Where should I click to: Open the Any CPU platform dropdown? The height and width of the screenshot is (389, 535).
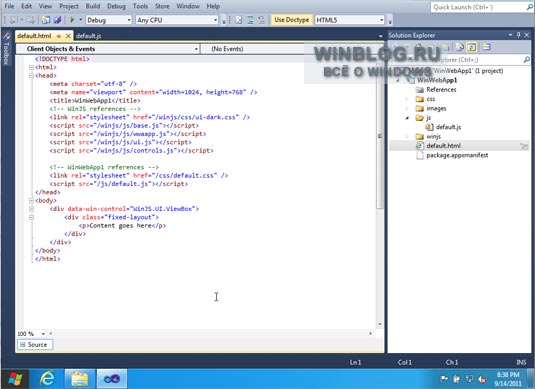pyautogui.click(x=215, y=20)
